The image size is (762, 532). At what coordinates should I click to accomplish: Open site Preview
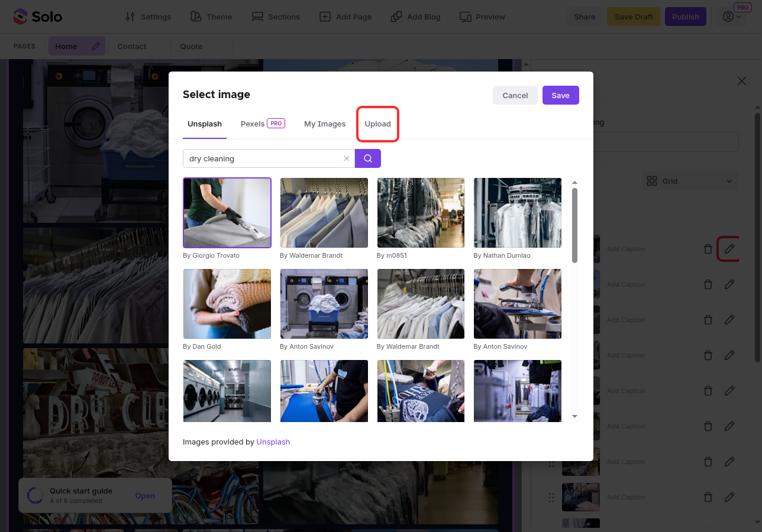482,17
